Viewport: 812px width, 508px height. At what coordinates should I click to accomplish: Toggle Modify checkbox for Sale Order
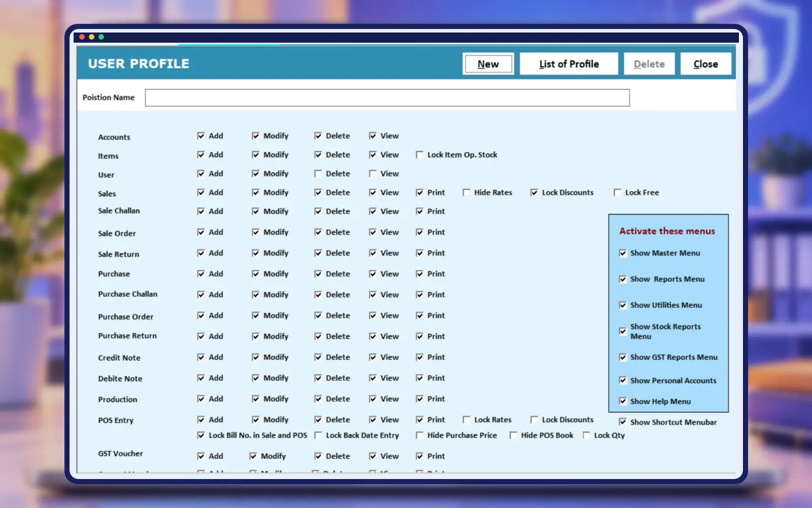pyautogui.click(x=255, y=232)
